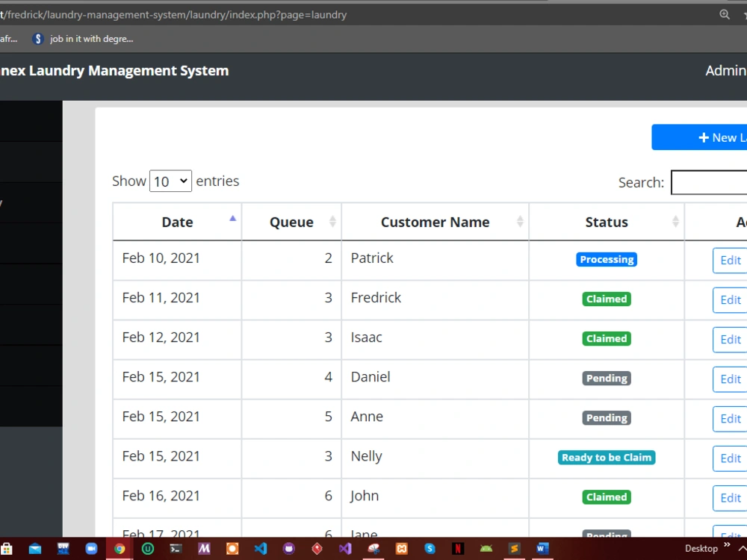Open Android Studio icon in taskbar
The height and width of the screenshot is (560, 747).
(486, 549)
